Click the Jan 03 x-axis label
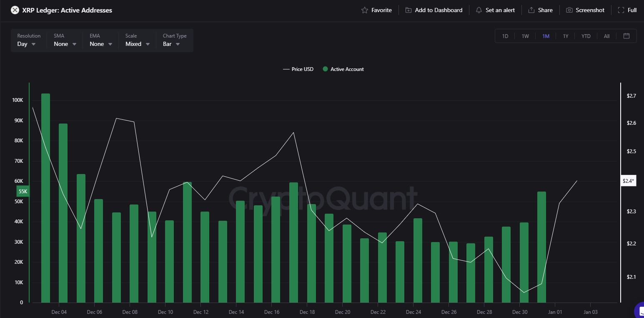644x318 pixels. point(591,312)
